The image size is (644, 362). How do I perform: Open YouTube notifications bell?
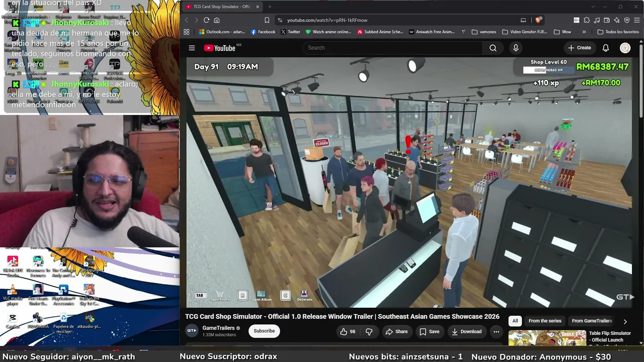[x=606, y=48]
